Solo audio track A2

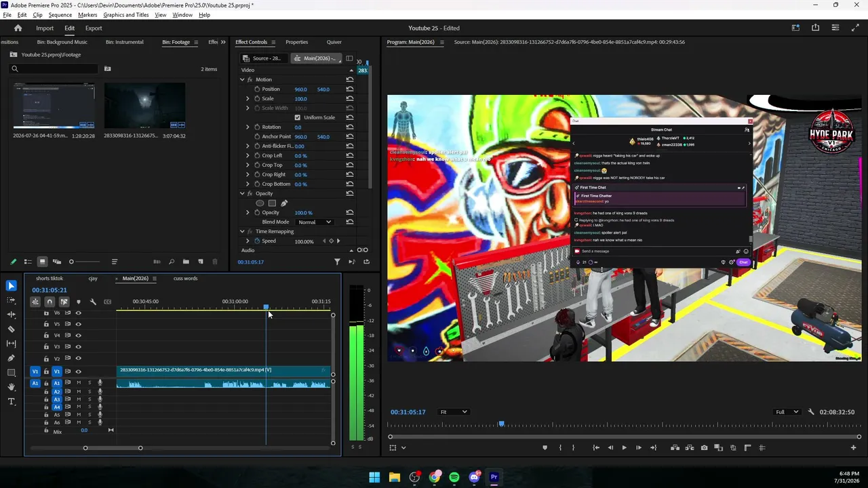pos(90,392)
